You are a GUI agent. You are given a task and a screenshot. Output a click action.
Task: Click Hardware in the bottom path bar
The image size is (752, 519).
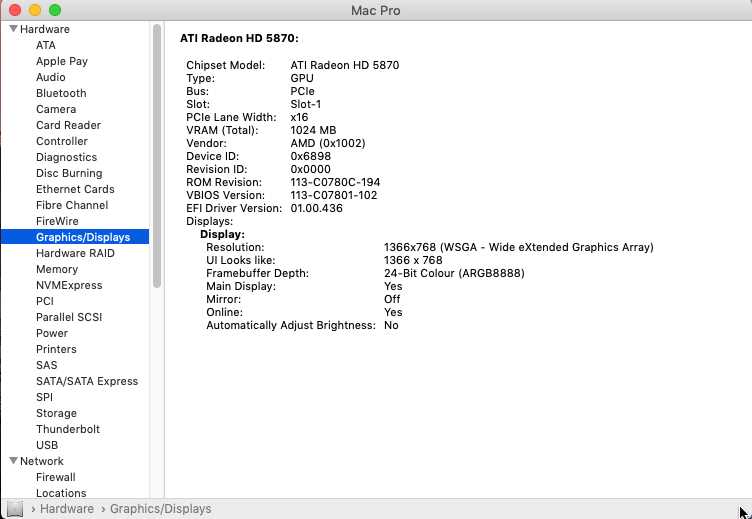pos(67,508)
